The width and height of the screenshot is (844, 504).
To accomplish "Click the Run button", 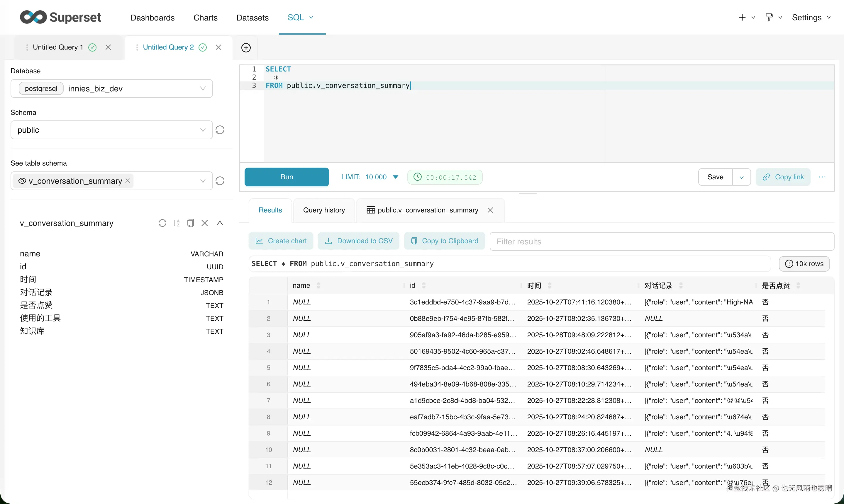I will pos(287,177).
